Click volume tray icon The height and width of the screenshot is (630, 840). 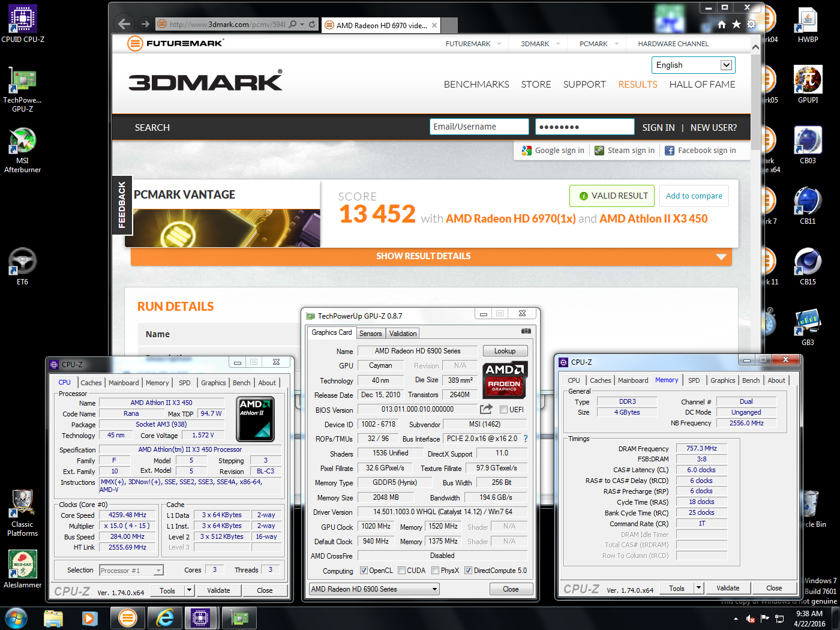(x=750, y=619)
